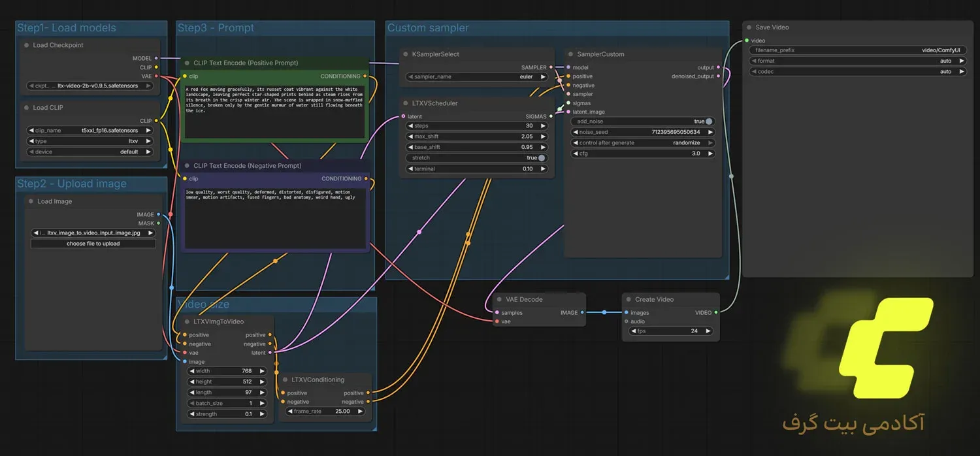Click the MODEL output port on Load Checkpoint

[x=155, y=59]
